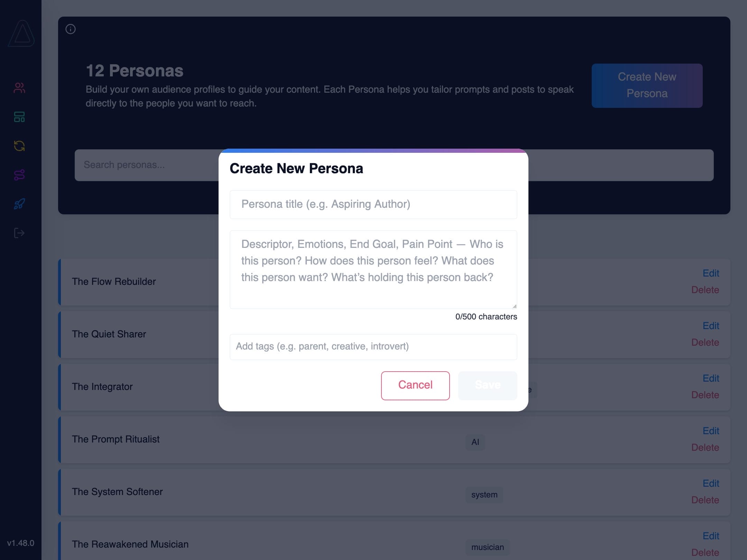
Task: Edit The Prompt Ritualist persona
Action: point(711,431)
